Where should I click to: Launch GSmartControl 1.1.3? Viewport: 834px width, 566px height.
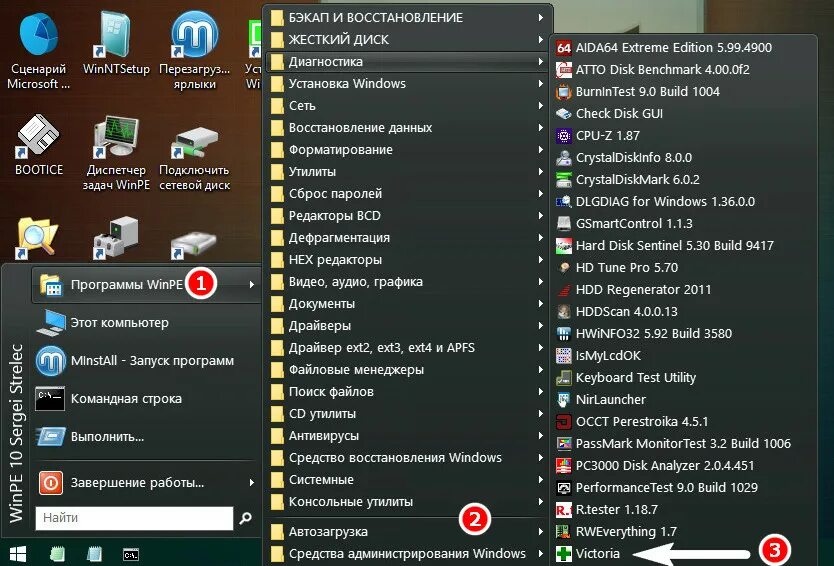[x=684, y=223]
